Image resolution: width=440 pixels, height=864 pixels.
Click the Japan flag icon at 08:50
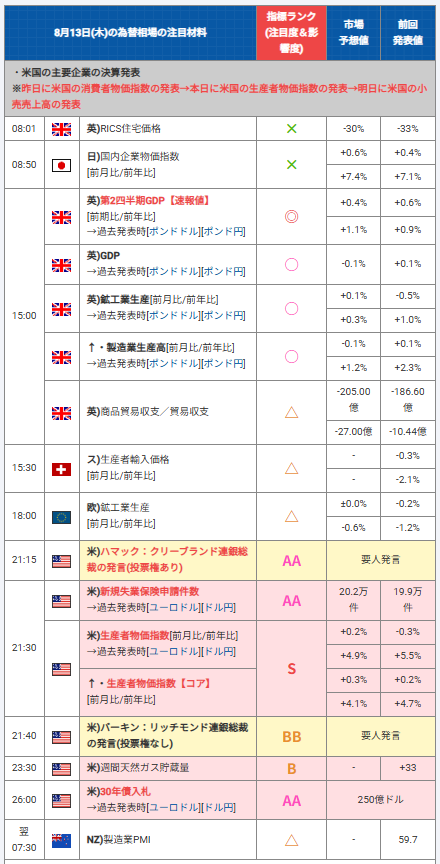tap(61, 165)
